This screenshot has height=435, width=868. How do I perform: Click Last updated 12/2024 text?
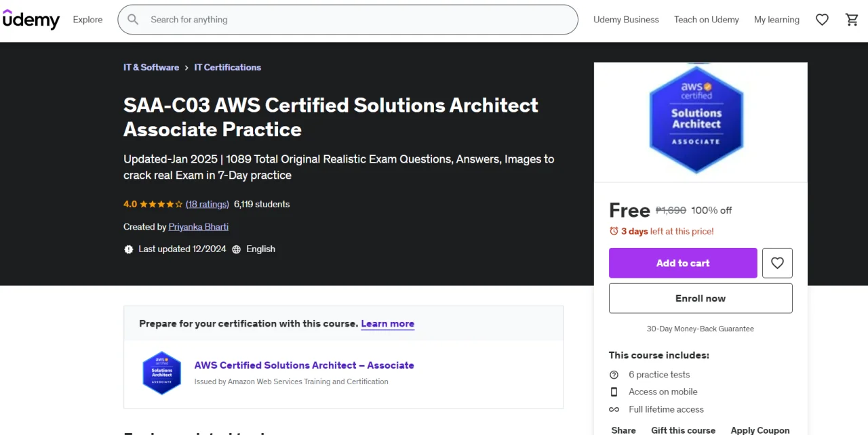click(182, 249)
